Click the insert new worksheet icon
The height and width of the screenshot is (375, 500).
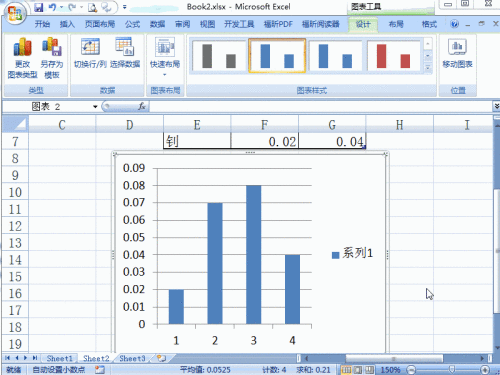pos(162,359)
